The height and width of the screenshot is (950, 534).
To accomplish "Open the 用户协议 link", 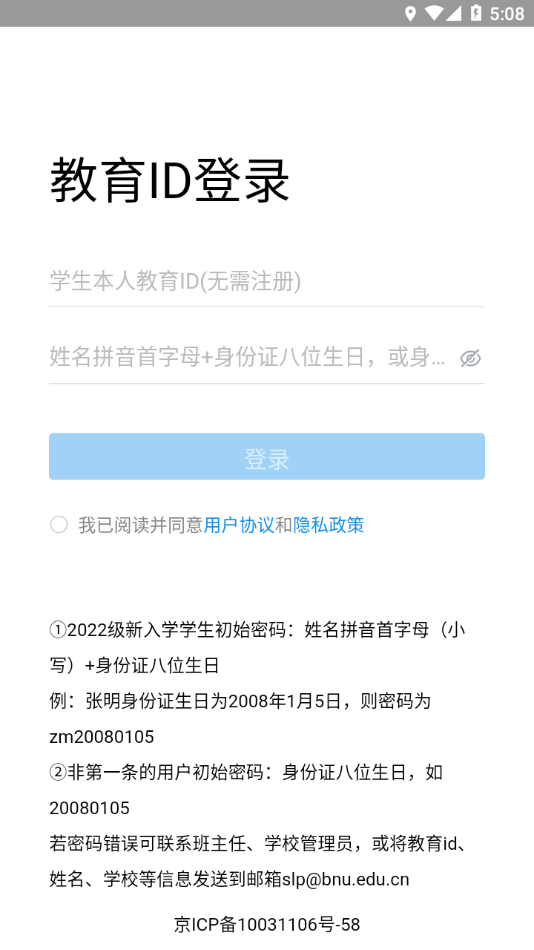I will 239,525.
